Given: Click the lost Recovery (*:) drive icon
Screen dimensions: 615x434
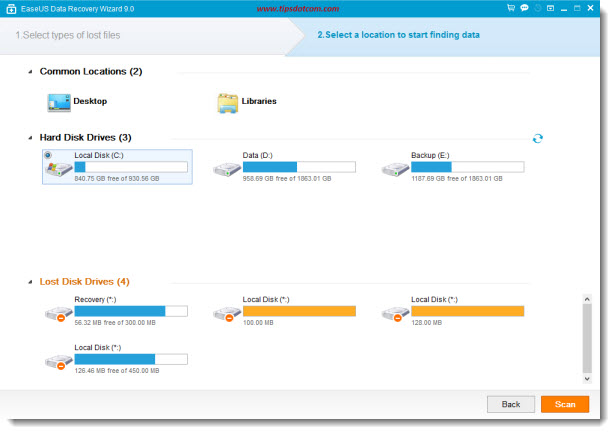Looking at the screenshot, I should click(59, 314).
